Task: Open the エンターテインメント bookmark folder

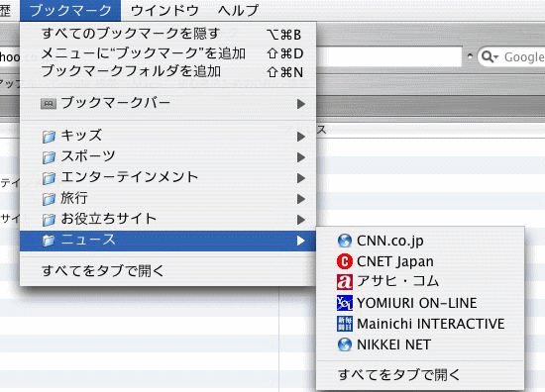Action: (x=168, y=178)
